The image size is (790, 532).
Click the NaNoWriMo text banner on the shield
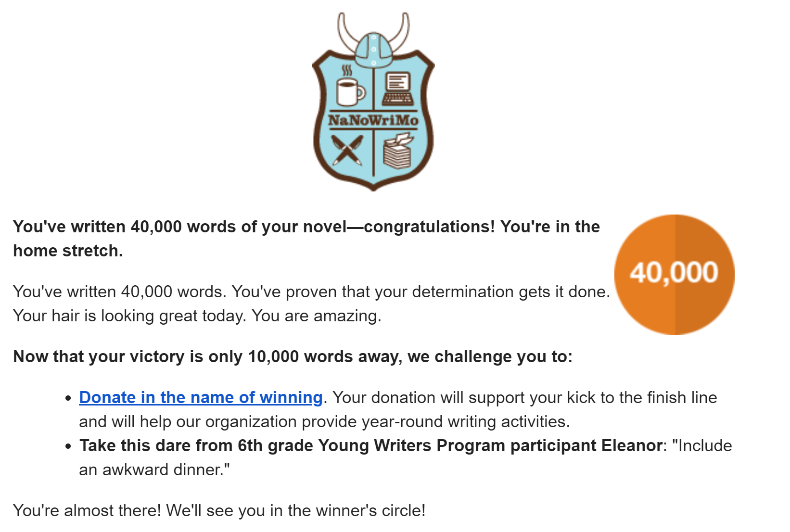pyautogui.click(x=373, y=120)
